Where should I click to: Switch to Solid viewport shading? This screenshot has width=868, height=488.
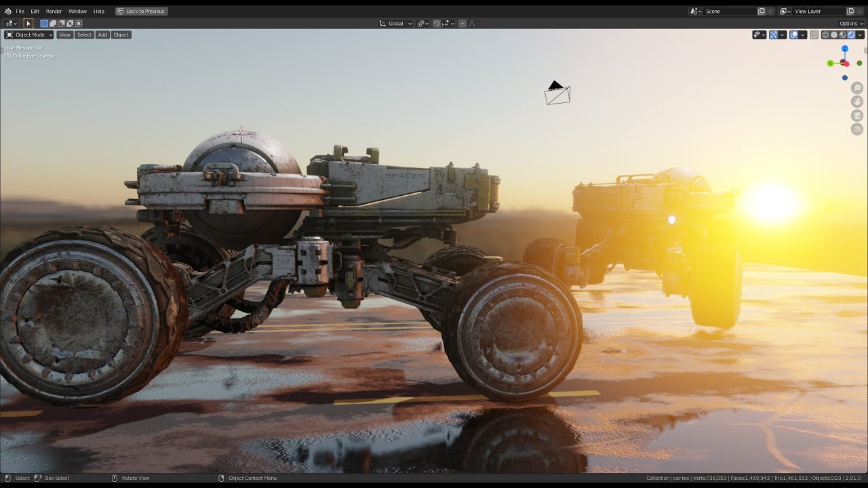pyautogui.click(x=834, y=35)
